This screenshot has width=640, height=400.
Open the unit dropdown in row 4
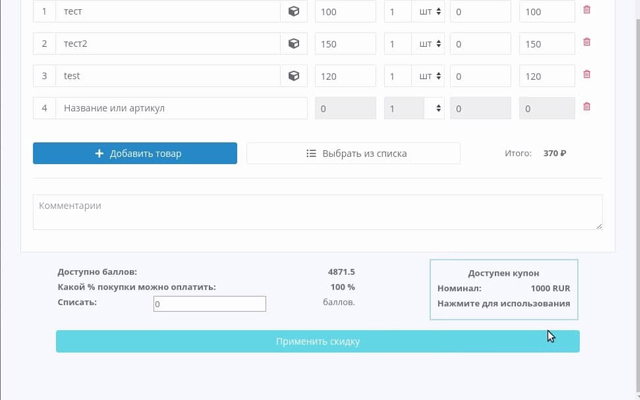tap(434, 108)
